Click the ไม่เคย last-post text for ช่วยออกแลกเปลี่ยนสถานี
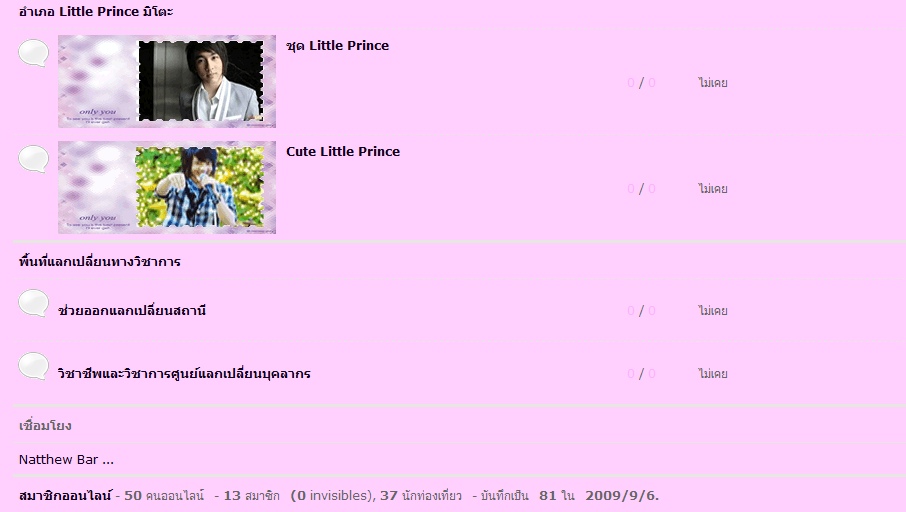The height and width of the screenshot is (512, 906). 712,311
